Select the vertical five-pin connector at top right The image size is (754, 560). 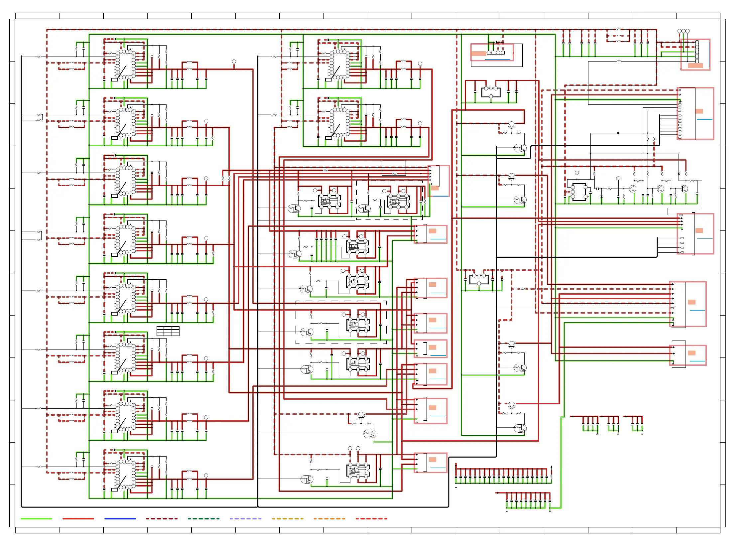click(697, 52)
